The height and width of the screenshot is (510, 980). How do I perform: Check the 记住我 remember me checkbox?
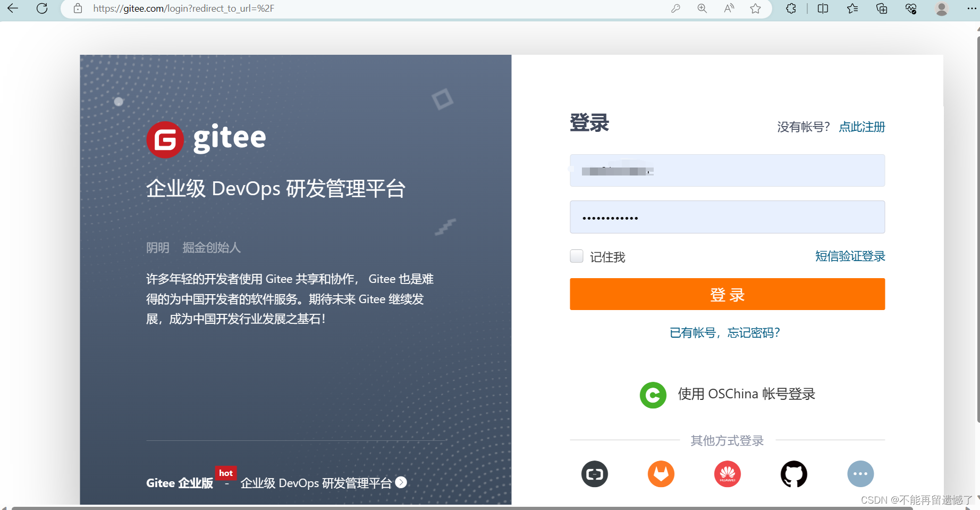point(577,256)
